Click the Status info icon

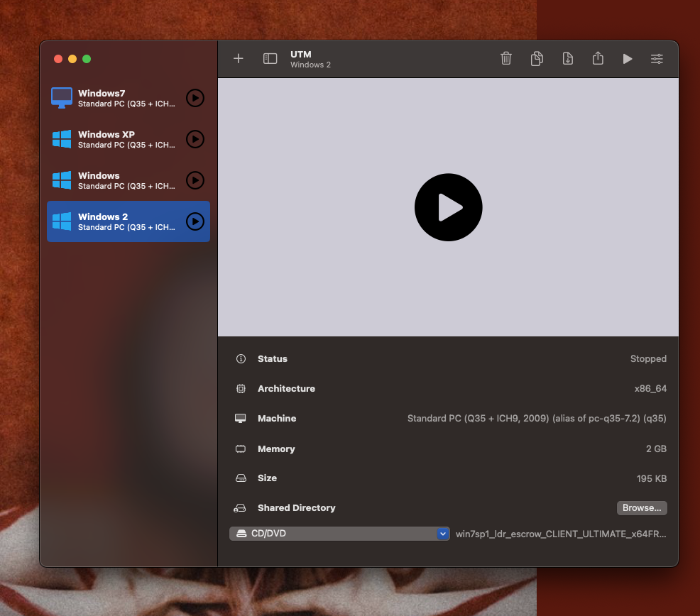pos(241,359)
